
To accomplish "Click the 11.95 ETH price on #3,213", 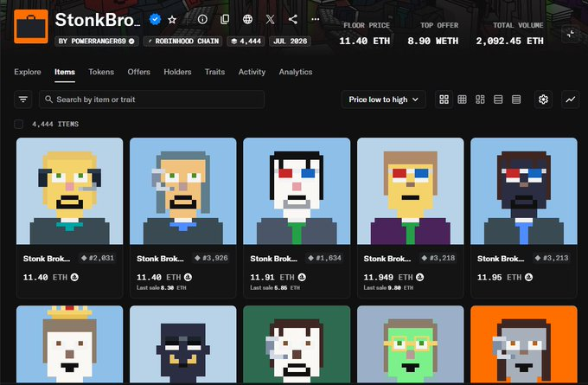I will click(500, 278).
